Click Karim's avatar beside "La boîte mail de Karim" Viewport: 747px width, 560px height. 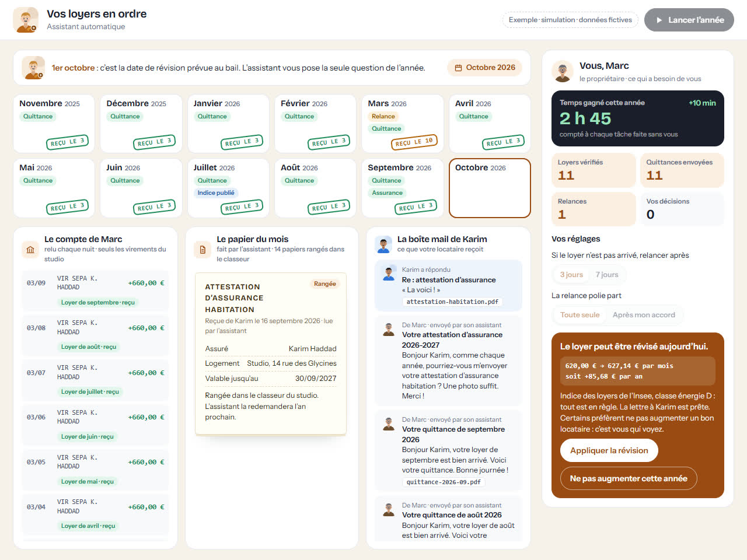click(x=383, y=245)
